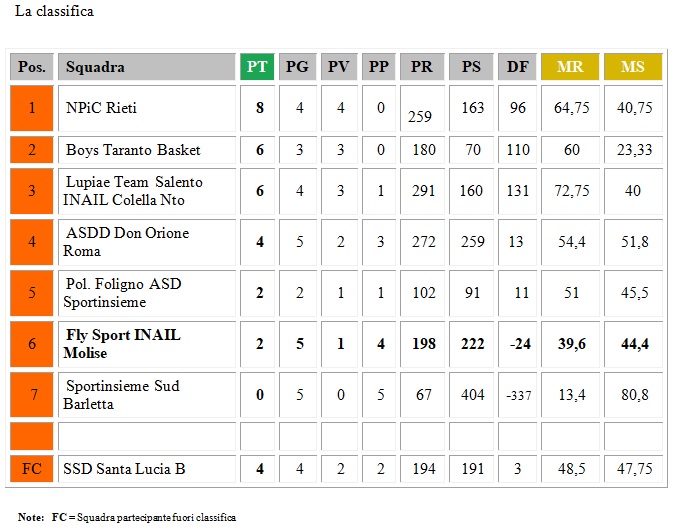Select the Boys Taranto Basket row name
The image size is (692, 530).
tap(147, 150)
